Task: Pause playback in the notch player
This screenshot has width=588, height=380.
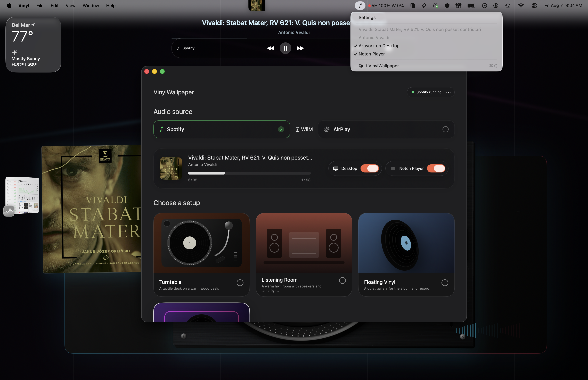Action: [285, 48]
